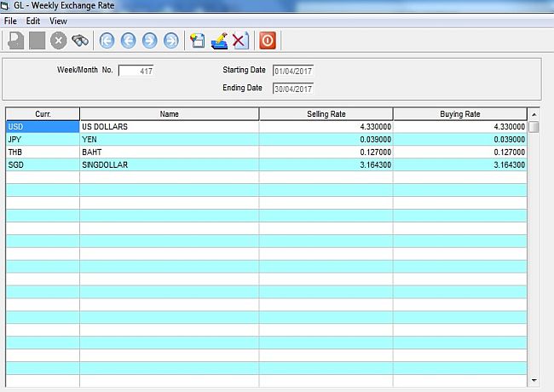Click scrollbar down arrow in table
The height and width of the screenshot is (392, 554).
(534, 379)
